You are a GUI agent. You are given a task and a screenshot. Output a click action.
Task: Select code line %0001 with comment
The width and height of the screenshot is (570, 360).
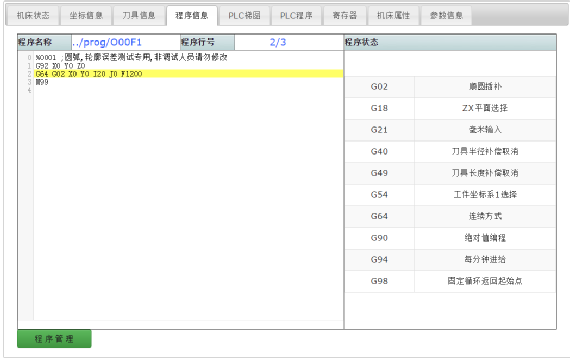coord(131,57)
